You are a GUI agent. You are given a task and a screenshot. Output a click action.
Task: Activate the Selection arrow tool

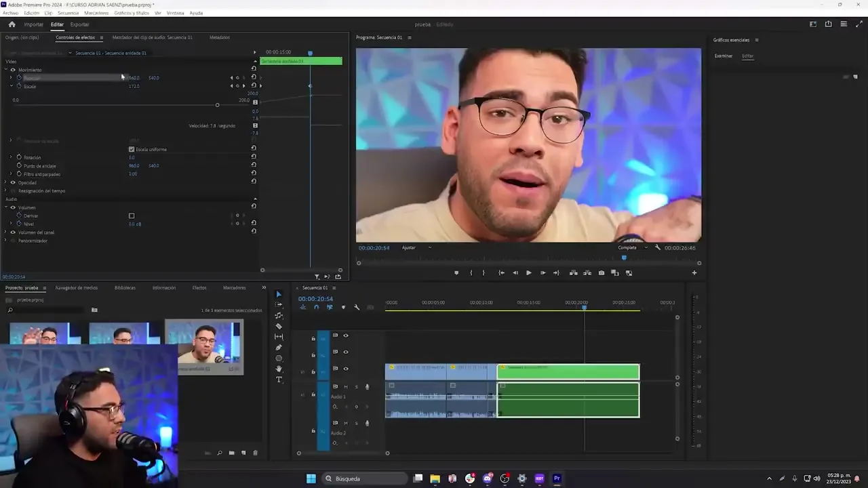pyautogui.click(x=279, y=294)
